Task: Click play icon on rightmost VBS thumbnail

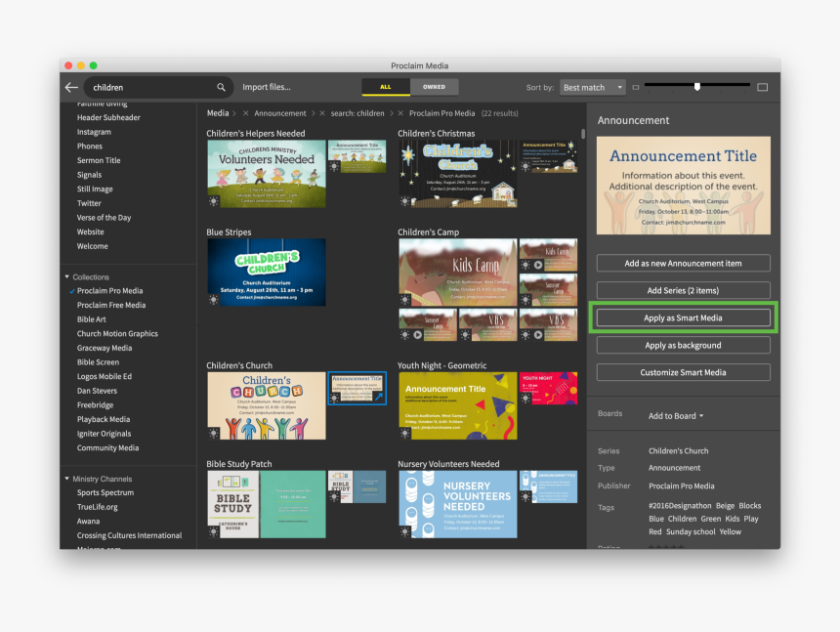Action: pyautogui.click(x=538, y=335)
